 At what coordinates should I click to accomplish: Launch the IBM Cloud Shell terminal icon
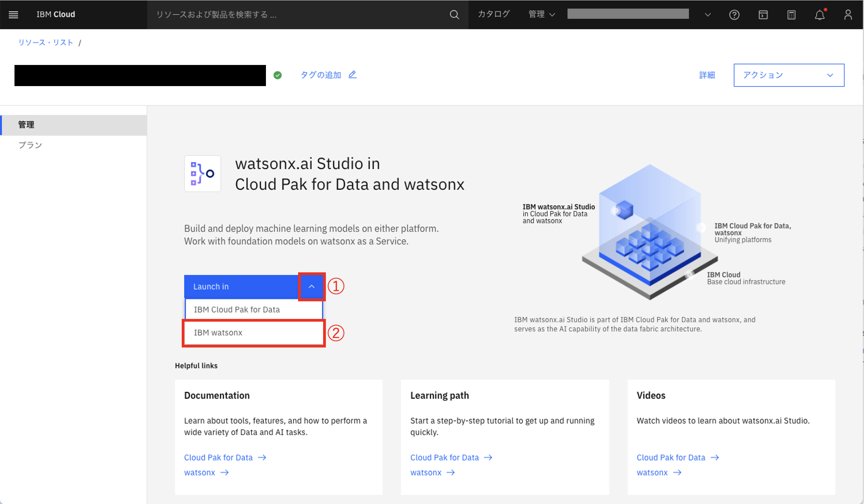(763, 14)
